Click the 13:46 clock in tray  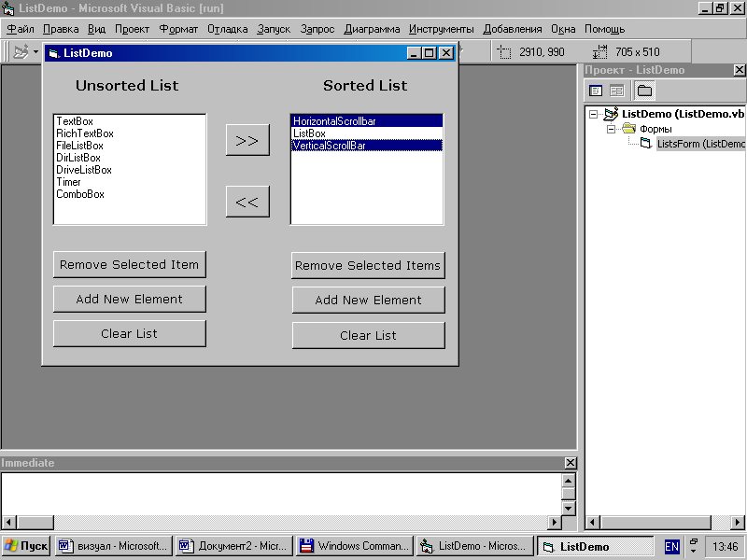point(725,546)
